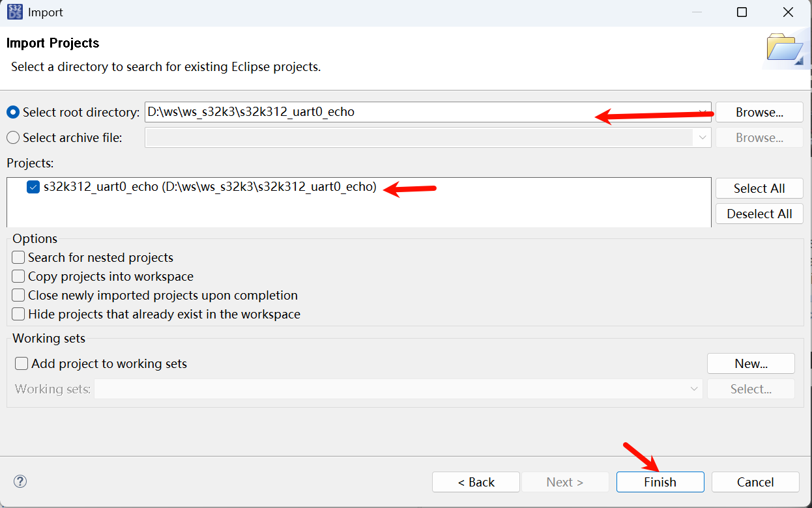The image size is (812, 508).
Task: Open the root directory path dropdown arrow
Action: (703, 112)
